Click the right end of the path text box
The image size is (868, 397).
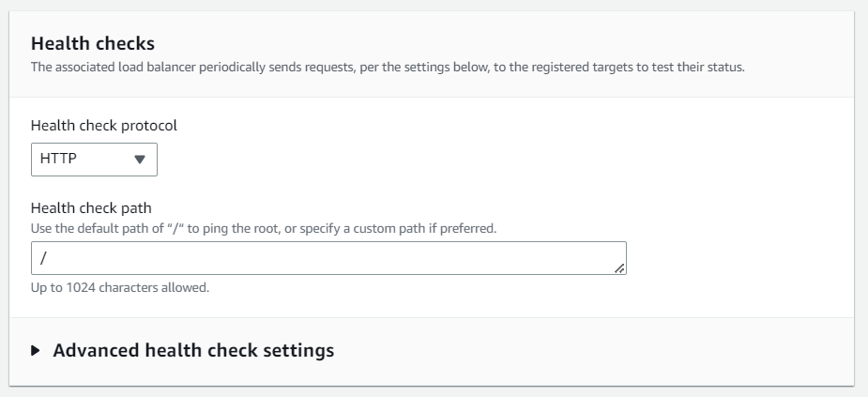click(x=601, y=257)
